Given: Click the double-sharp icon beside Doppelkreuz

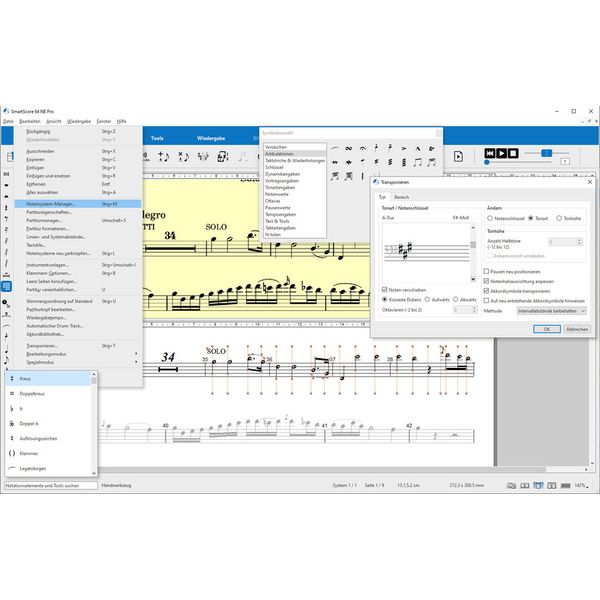Looking at the screenshot, I should click(x=11, y=393).
